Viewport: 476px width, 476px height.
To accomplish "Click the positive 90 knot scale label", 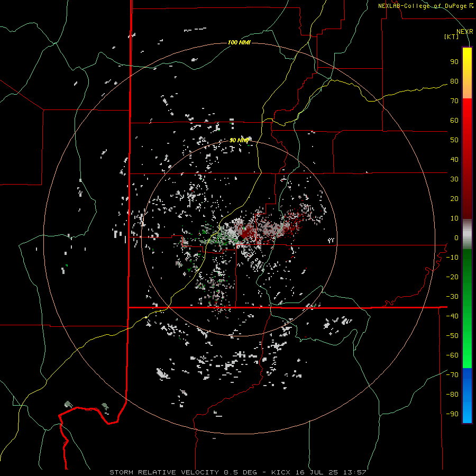I will click(x=454, y=62).
